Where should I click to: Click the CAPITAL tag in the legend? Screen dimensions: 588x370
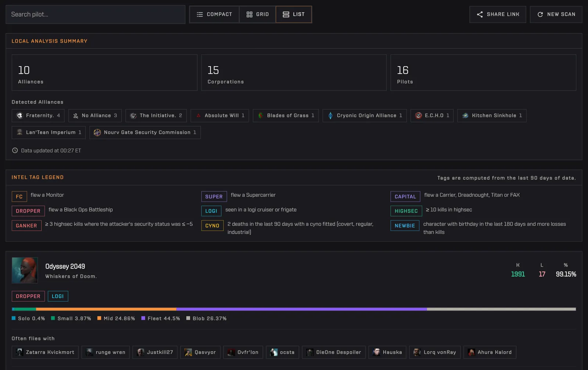click(x=405, y=197)
